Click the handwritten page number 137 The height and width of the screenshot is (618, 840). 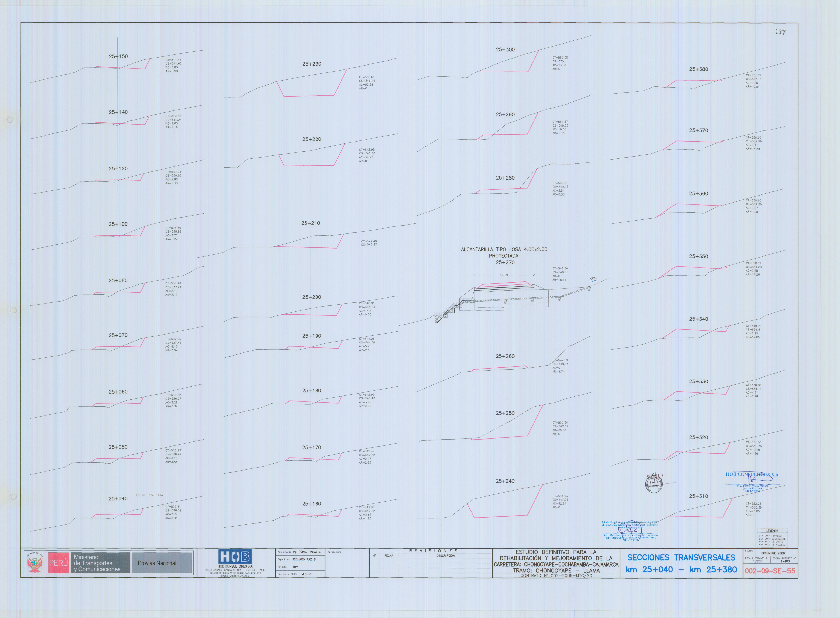(779, 32)
